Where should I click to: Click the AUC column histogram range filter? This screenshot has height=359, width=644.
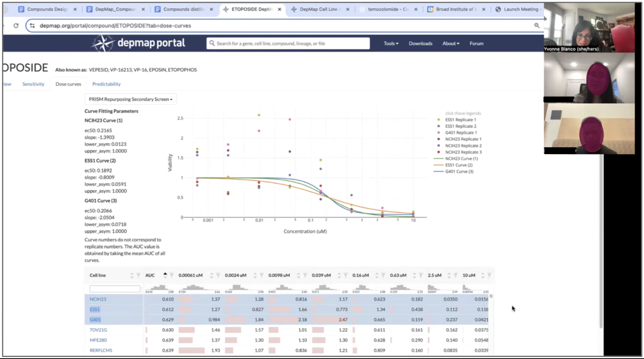[x=159, y=289]
